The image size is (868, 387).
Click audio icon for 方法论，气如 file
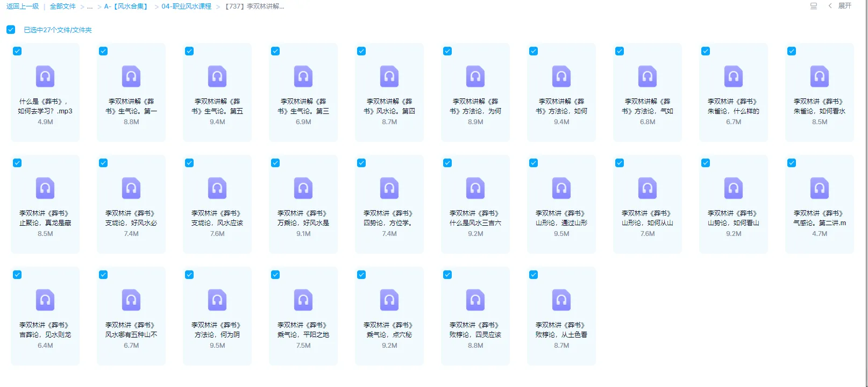(648, 76)
